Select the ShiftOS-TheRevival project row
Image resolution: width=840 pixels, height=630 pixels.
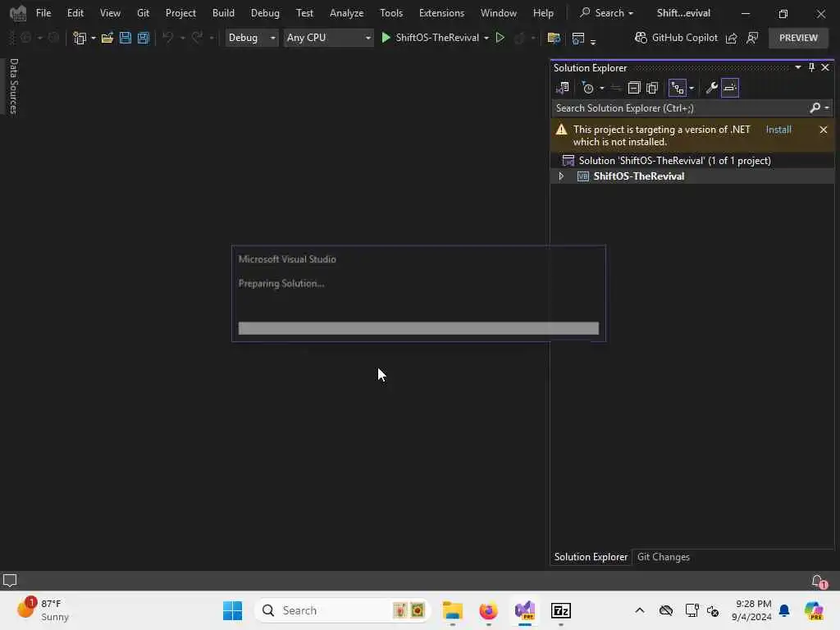coord(692,176)
